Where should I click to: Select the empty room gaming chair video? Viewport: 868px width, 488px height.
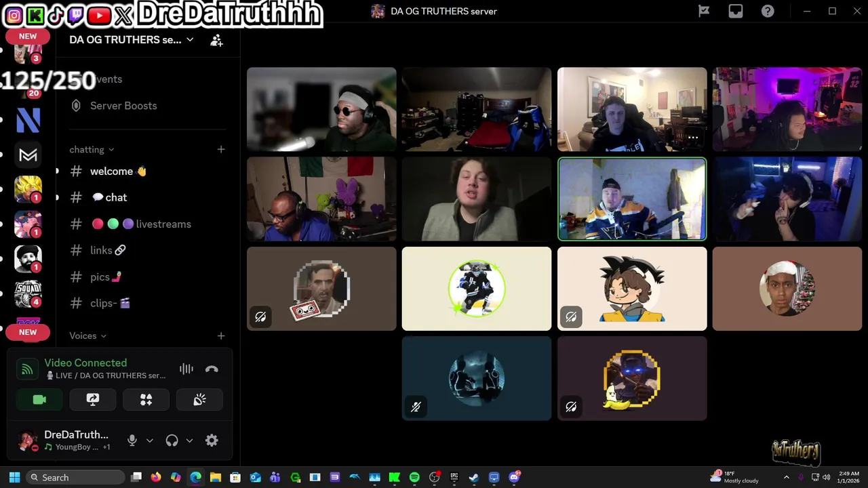point(477,109)
